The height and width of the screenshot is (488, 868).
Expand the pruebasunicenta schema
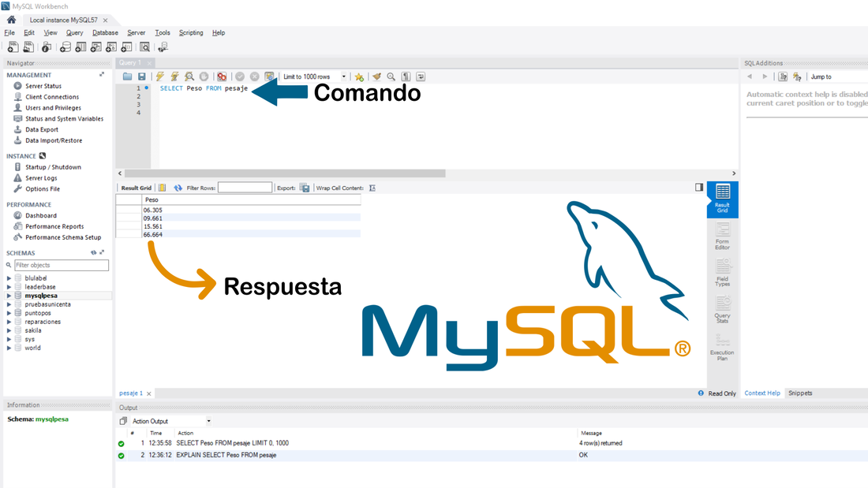(x=9, y=304)
